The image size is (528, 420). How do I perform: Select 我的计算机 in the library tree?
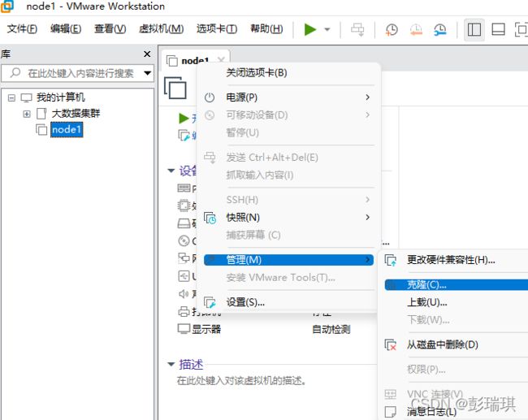(61, 97)
